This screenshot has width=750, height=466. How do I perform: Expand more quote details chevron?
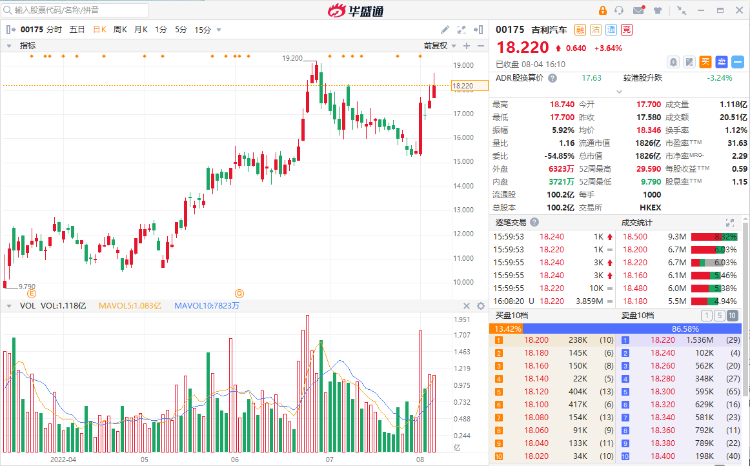pos(619,91)
